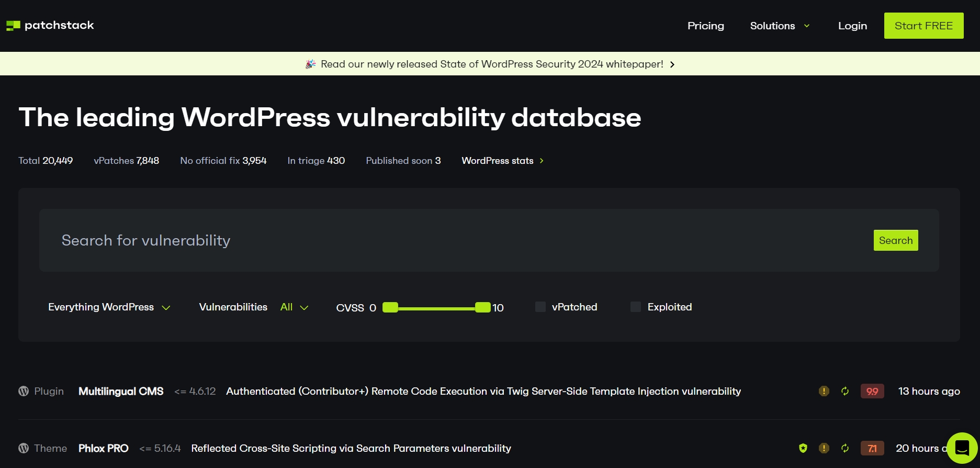This screenshot has width=980, height=468.
Task: Click yellow warning icon on Multilingual CMS row
Action: (824, 391)
